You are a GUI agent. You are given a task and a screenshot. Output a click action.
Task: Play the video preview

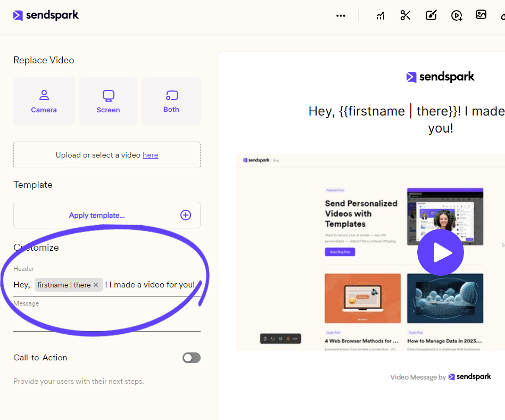pyautogui.click(x=441, y=252)
